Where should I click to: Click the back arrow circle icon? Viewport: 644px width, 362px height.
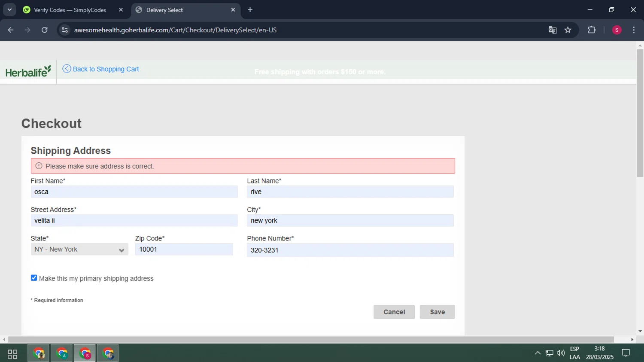click(x=67, y=69)
